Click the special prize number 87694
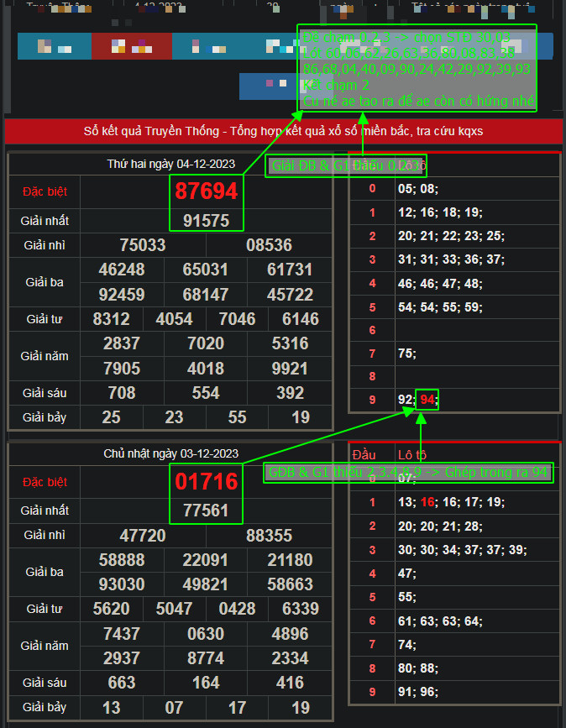This screenshot has width=566, height=728. point(206,191)
